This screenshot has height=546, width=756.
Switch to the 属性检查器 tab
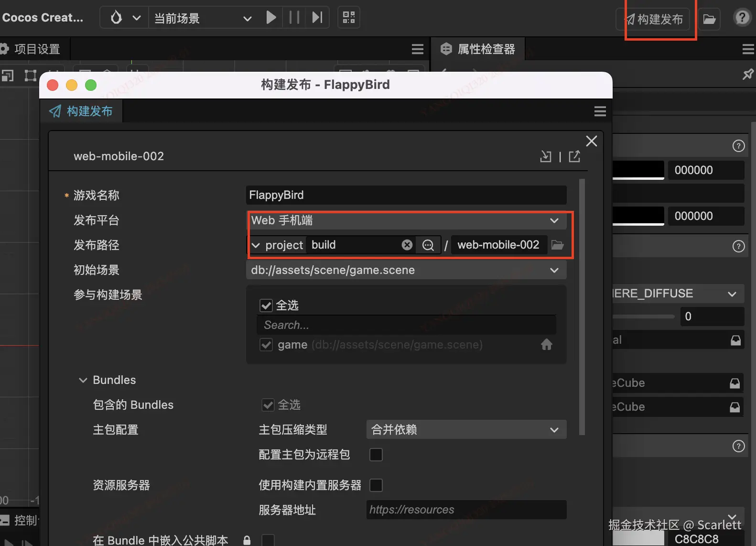point(479,49)
